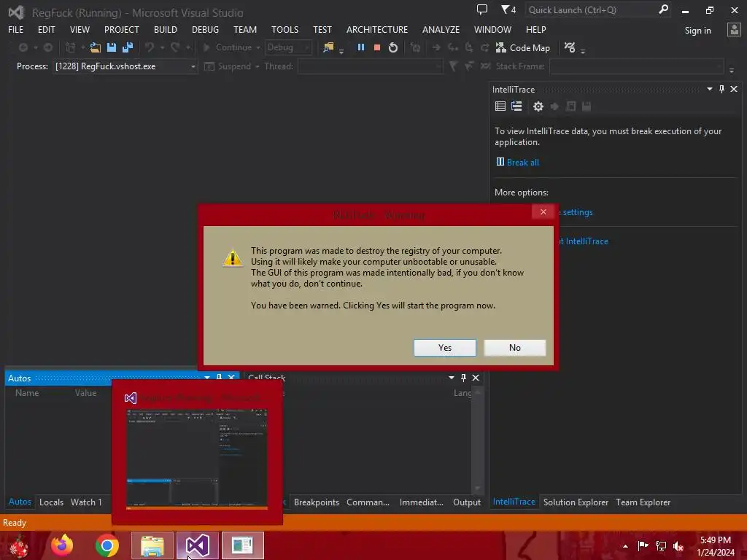747x560 pixels.
Task: Click the notifications flag icon with 4
Action: click(x=508, y=9)
